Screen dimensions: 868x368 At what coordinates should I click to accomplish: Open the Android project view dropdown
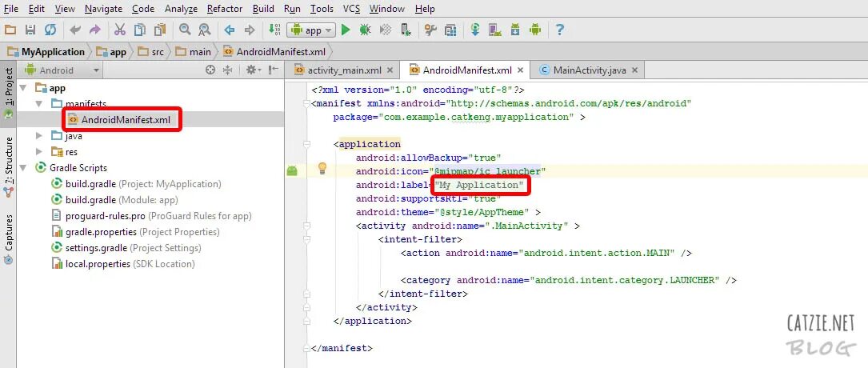(60, 70)
